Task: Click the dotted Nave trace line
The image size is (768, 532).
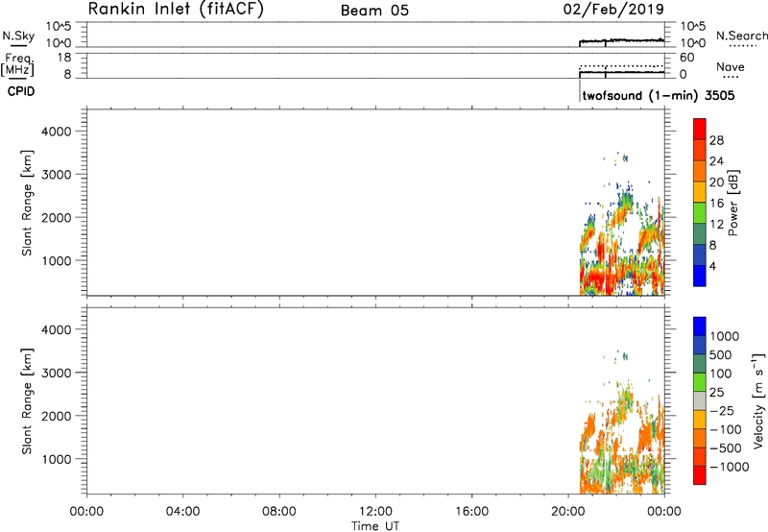Action: [622, 65]
